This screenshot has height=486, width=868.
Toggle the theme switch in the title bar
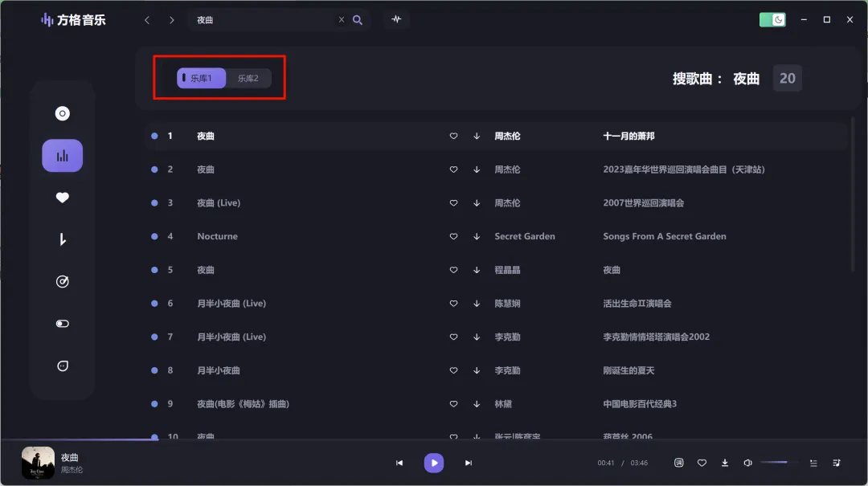(772, 19)
